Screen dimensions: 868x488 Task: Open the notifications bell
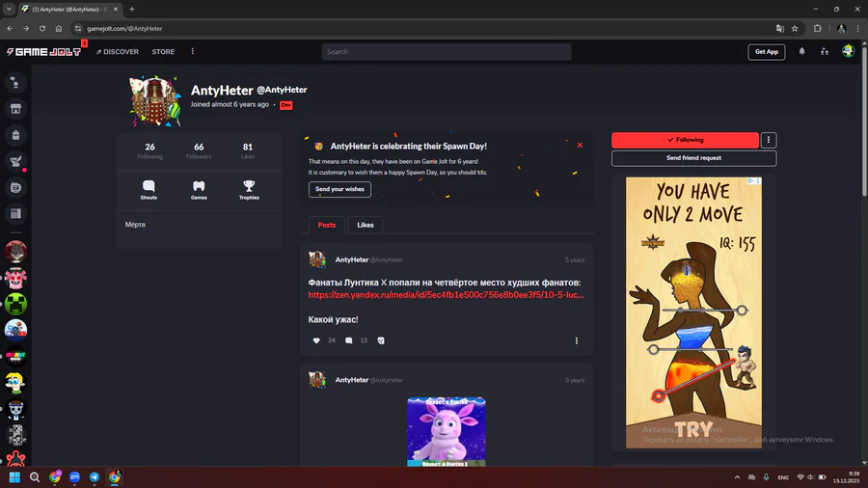(x=801, y=51)
